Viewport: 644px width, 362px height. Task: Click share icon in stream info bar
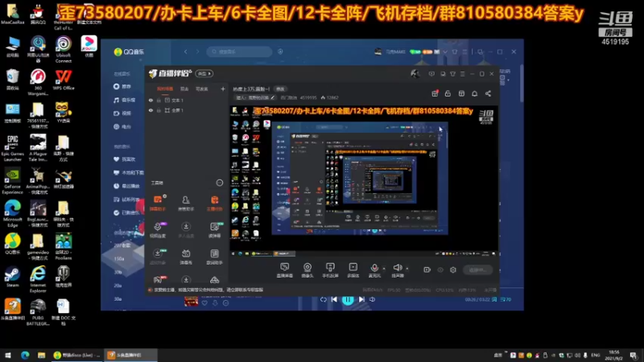[488, 93]
